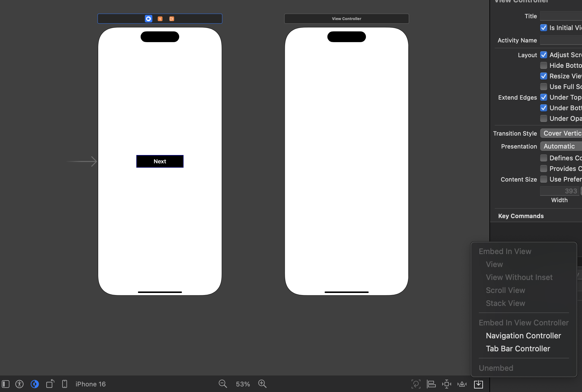The image size is (582, 392).
Task: Toggle the appearance dark/light mode icon
Action: point(35,384)
